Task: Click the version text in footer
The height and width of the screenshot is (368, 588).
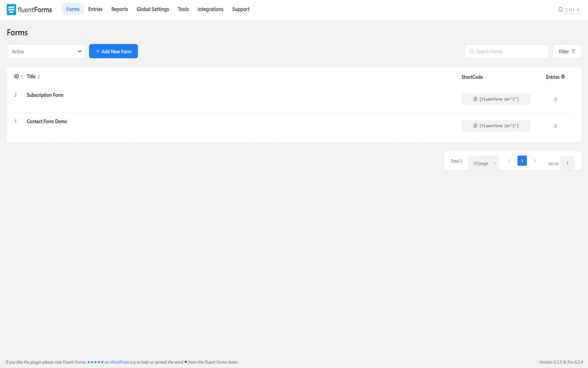Action: point(561,362)
